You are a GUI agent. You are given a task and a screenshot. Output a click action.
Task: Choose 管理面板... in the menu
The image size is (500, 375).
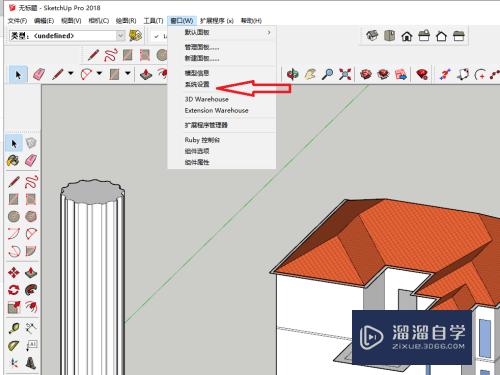pos(202,47)
